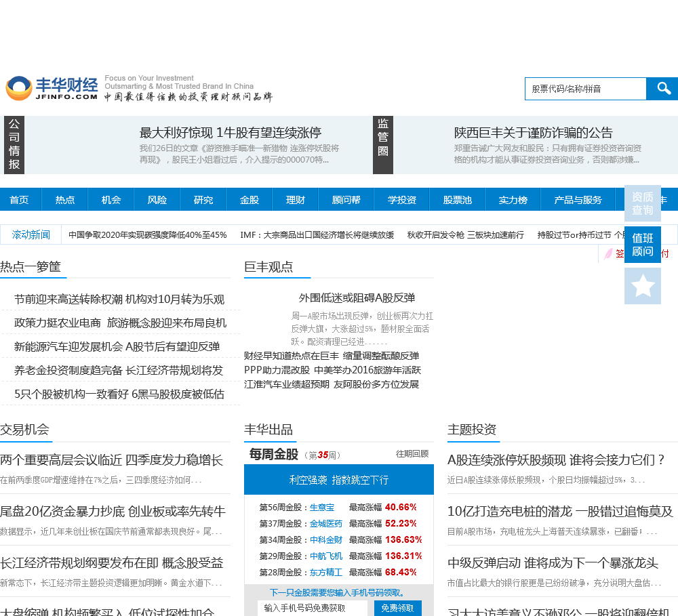Click the 公司情报 vertical label
Viewport: 678px width, 616px height.
14,144
